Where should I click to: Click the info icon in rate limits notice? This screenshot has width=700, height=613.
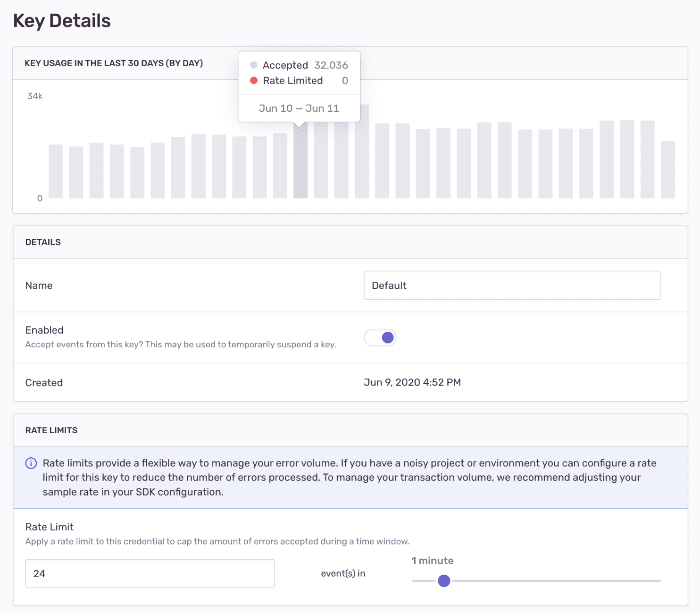(31, 463)
